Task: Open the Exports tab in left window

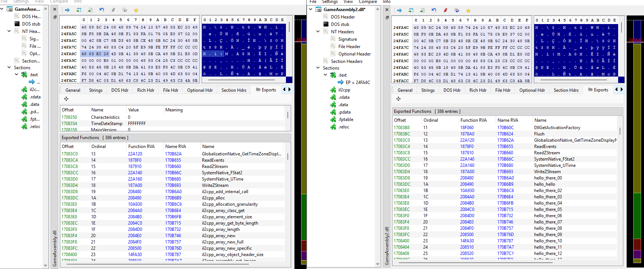Action: pos(266,90)
